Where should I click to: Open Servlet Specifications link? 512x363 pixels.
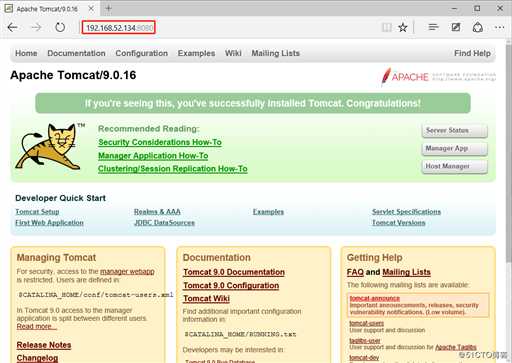(x=406, y=212)
